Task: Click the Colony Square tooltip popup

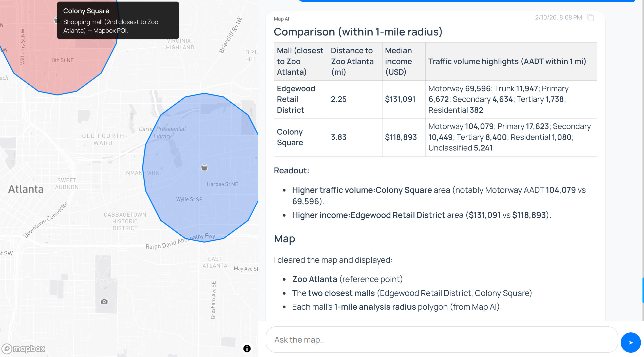Action: coord(118,20)
